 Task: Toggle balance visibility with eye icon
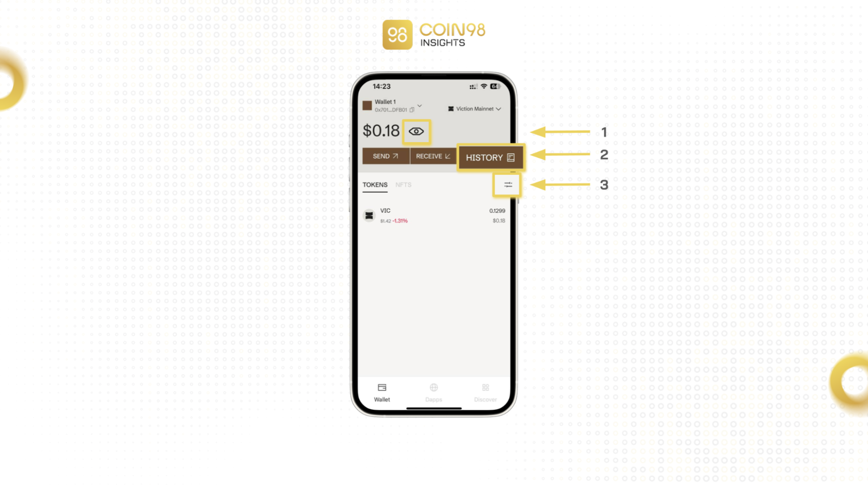(x=416, y=131)
